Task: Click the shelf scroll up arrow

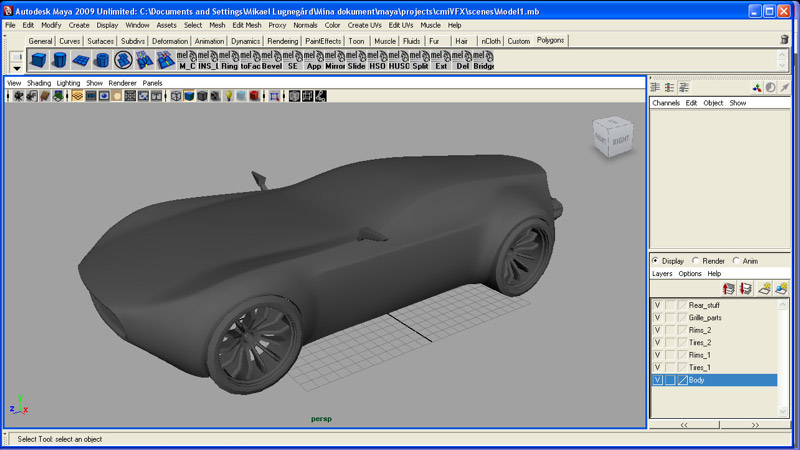Action: (x=782, y=55)
